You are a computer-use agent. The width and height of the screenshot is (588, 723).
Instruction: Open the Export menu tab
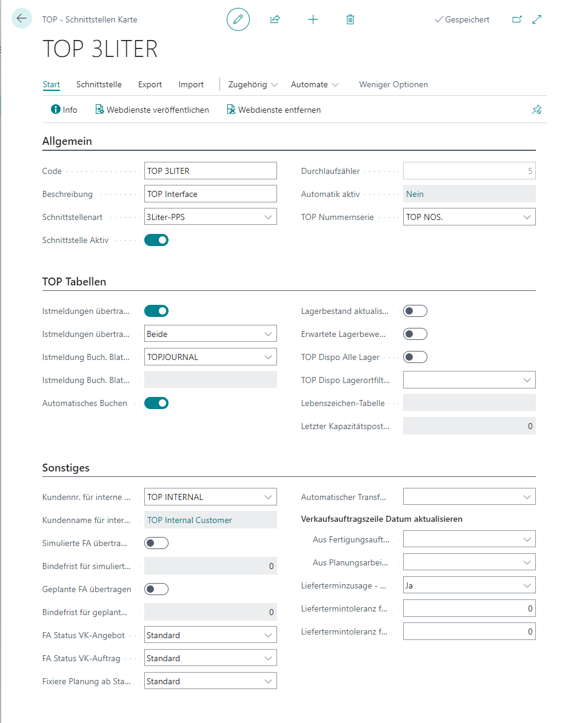[150, 84]
